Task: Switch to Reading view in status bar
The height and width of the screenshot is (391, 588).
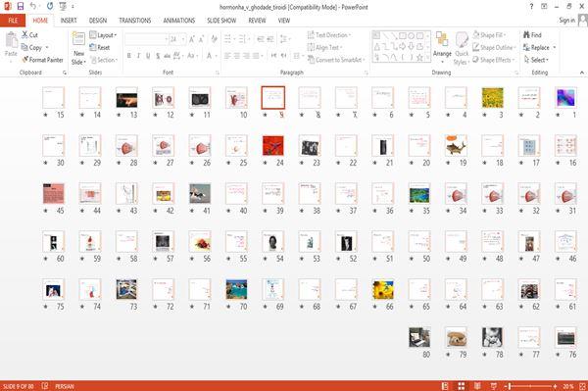Action: click(477, 386)
